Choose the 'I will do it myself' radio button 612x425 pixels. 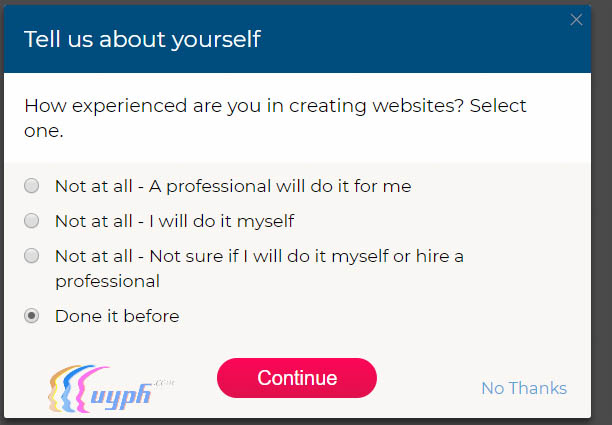[32, 221]
